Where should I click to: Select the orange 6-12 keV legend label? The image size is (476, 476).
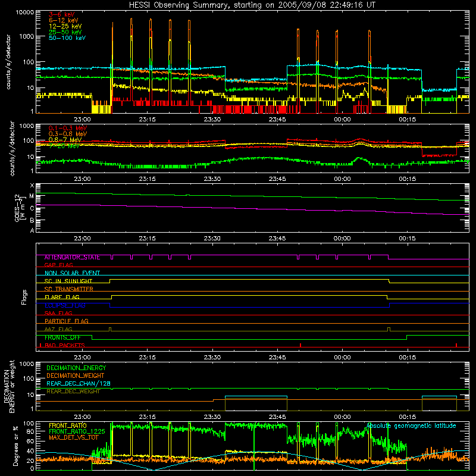tap(64, 20)
